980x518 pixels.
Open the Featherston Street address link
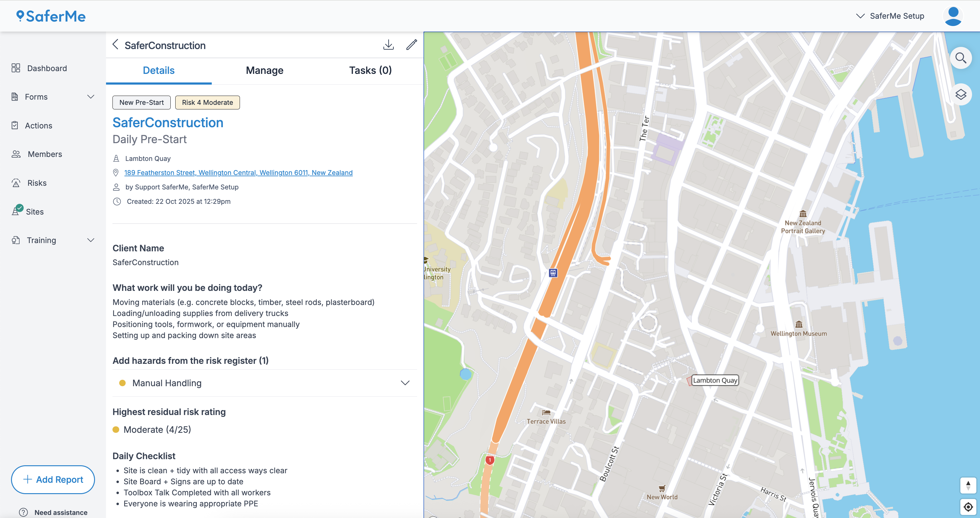[238, 173]
